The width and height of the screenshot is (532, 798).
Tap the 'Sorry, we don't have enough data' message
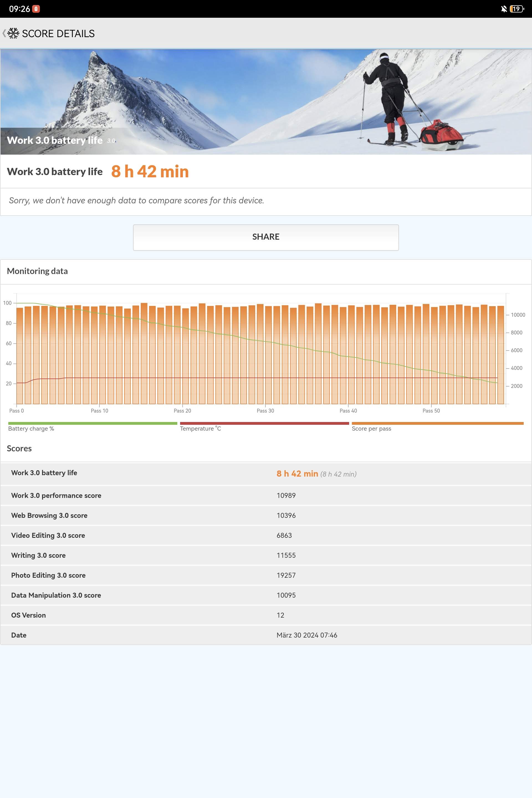coord(136,201)
